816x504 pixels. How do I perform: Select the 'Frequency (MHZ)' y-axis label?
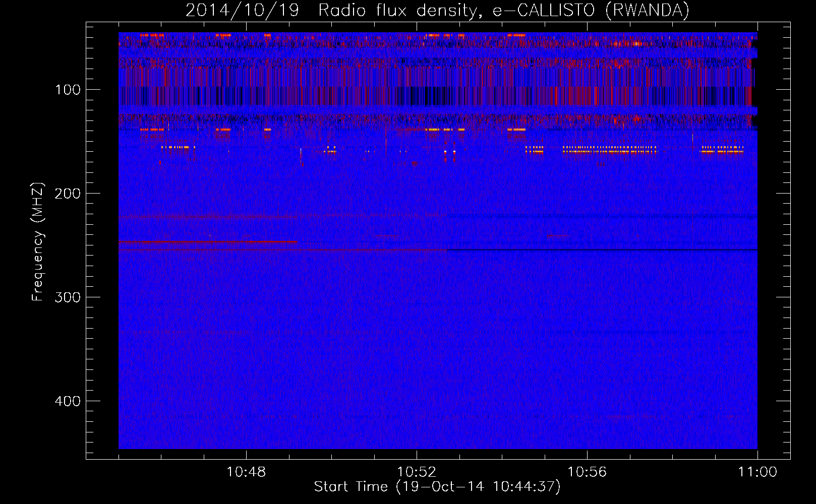(38, 242)
